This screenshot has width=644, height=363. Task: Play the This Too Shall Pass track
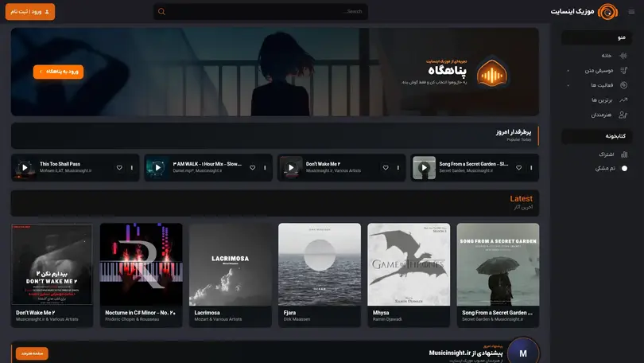pyautogui.click(x=25, y=167)
